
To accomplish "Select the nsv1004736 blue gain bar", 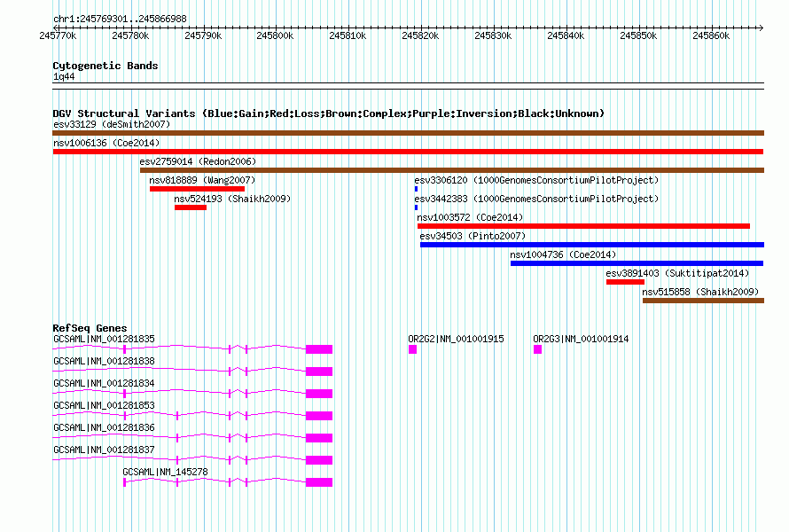I will click(x=637, y=263).
